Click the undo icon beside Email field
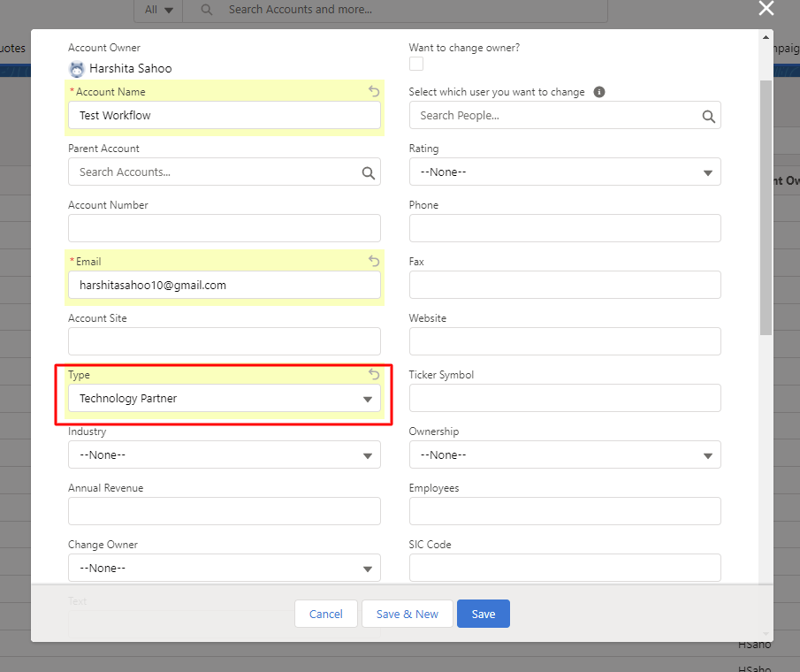This screenshot has height=672, width=800. click(x=374, y=261)
